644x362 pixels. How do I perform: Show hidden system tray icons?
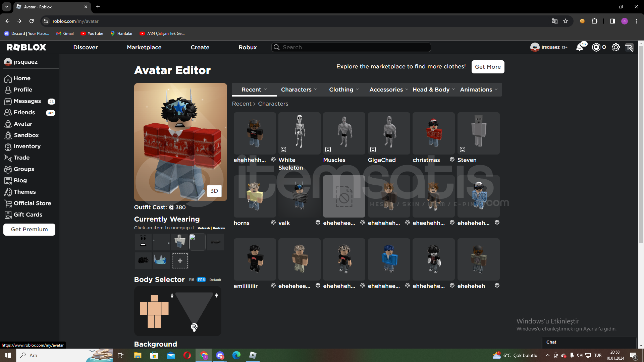(x=548, y=355)
